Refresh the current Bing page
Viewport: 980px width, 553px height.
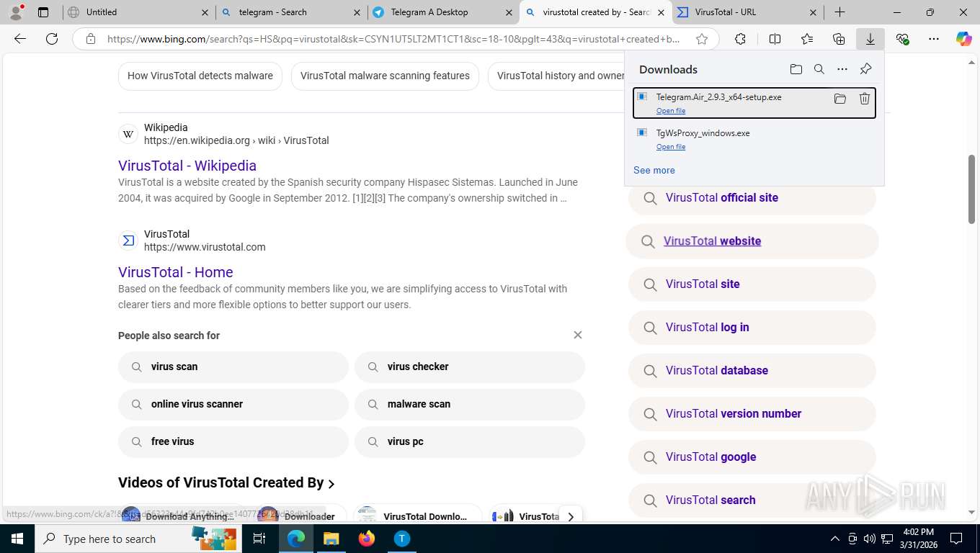click(x=52, y=39)
